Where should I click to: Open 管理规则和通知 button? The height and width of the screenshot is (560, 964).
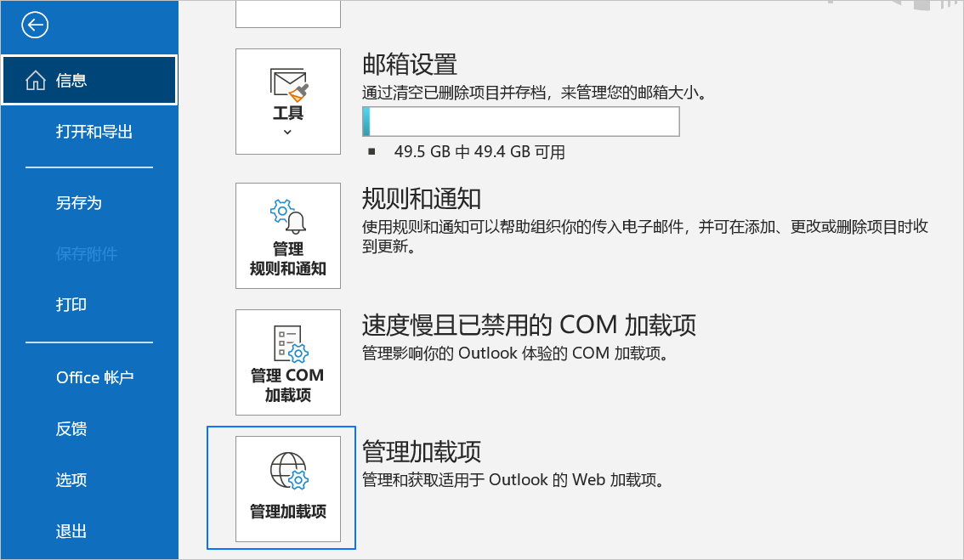pyautogui.click(x=287, y=235)
